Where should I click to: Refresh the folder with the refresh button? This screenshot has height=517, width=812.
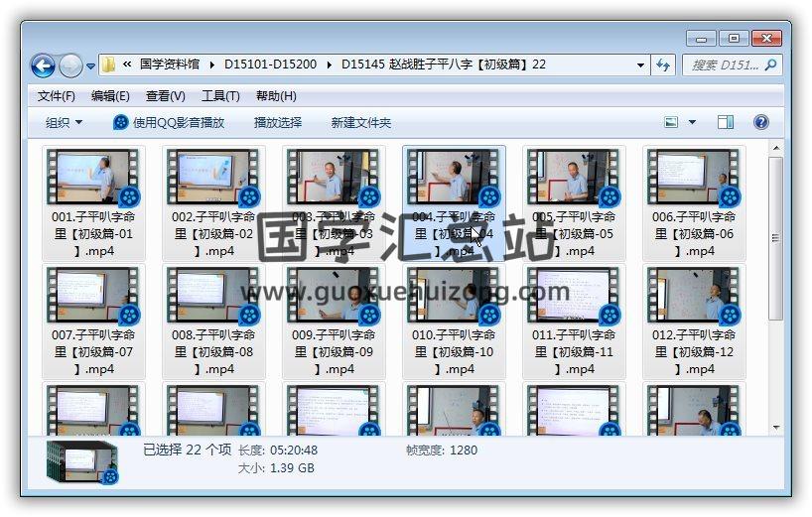pyautogui.click(x=663, y=65)
